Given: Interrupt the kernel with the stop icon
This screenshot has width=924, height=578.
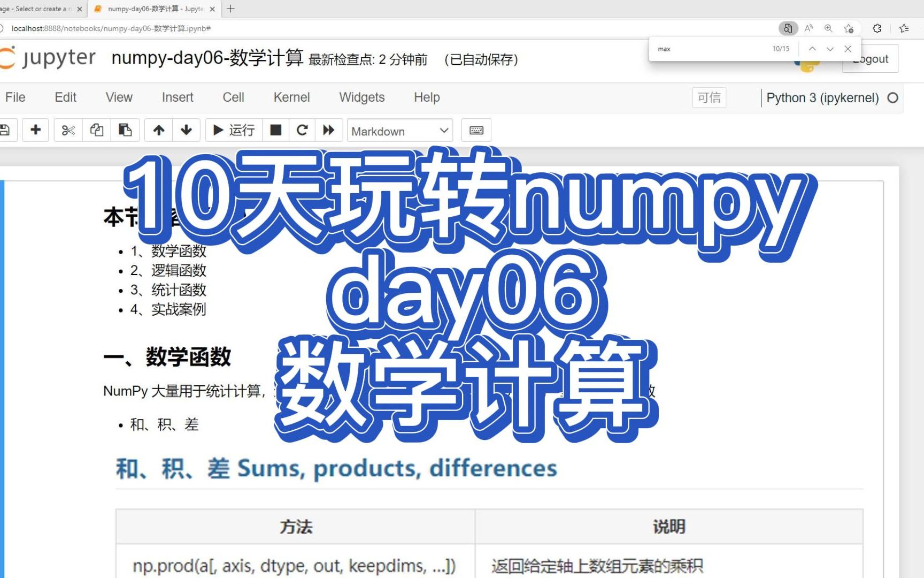Looking at the screenshot, I should tap(275, 130).
